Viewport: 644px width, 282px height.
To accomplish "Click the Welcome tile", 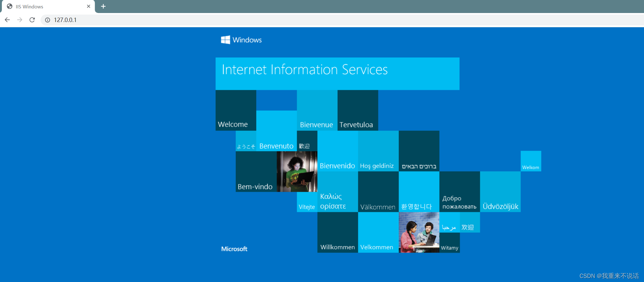I will pos(236,110).
